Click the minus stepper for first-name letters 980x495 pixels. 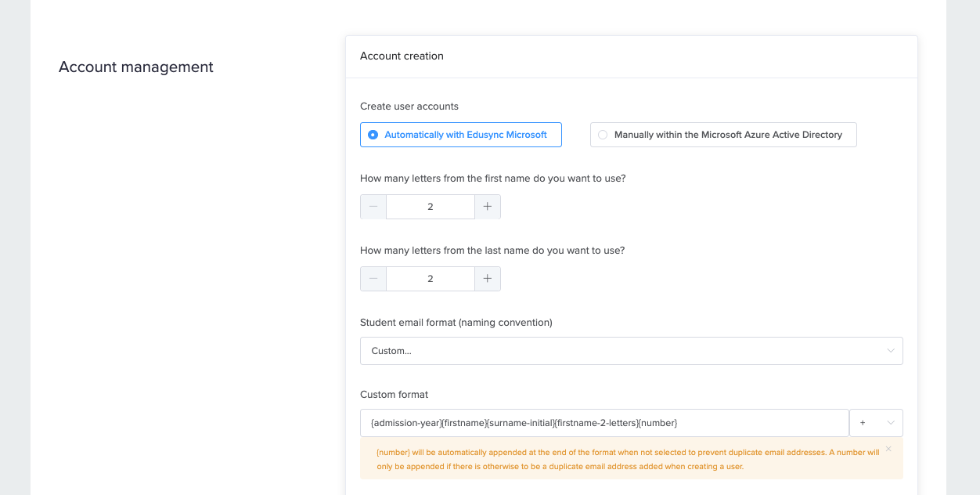tap(373, 206)
